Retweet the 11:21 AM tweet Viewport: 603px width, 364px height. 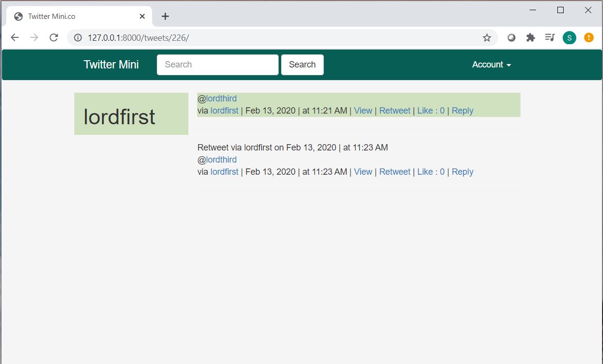tap(395, 111)
